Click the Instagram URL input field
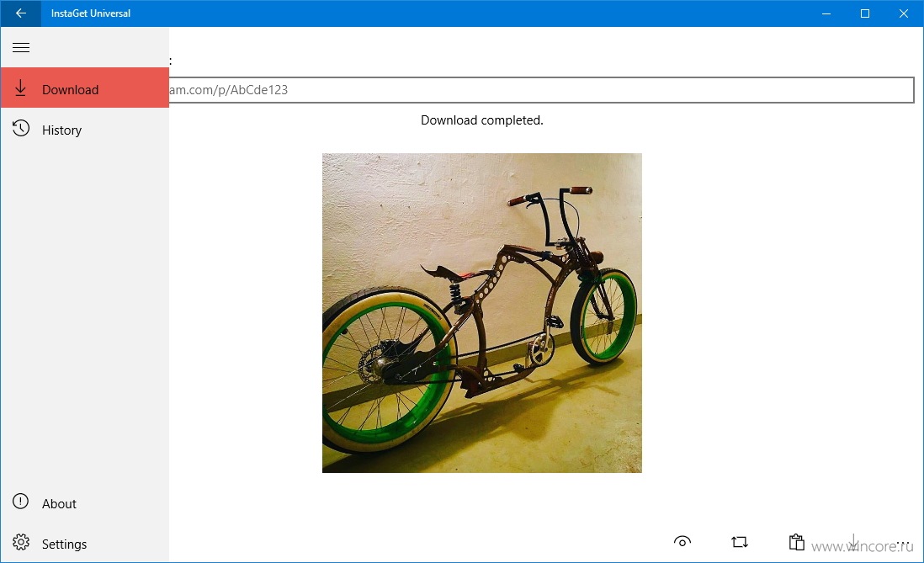This screenshot has height=563, width=924. point(542,89)
